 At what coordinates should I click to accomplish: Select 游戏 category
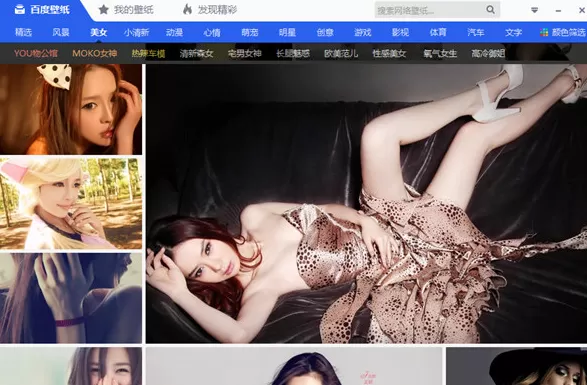pos(363,33)
